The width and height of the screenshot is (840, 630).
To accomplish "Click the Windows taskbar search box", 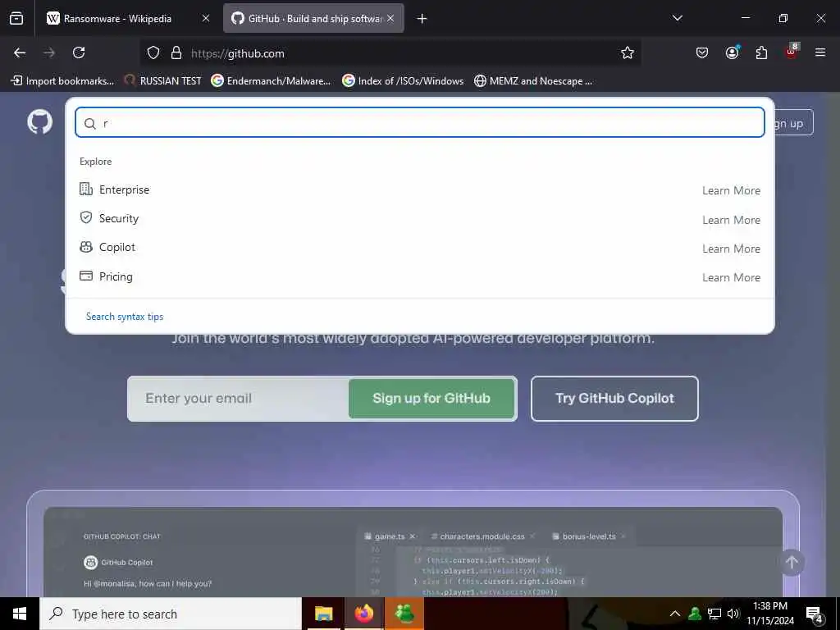I will coord(171,614).
